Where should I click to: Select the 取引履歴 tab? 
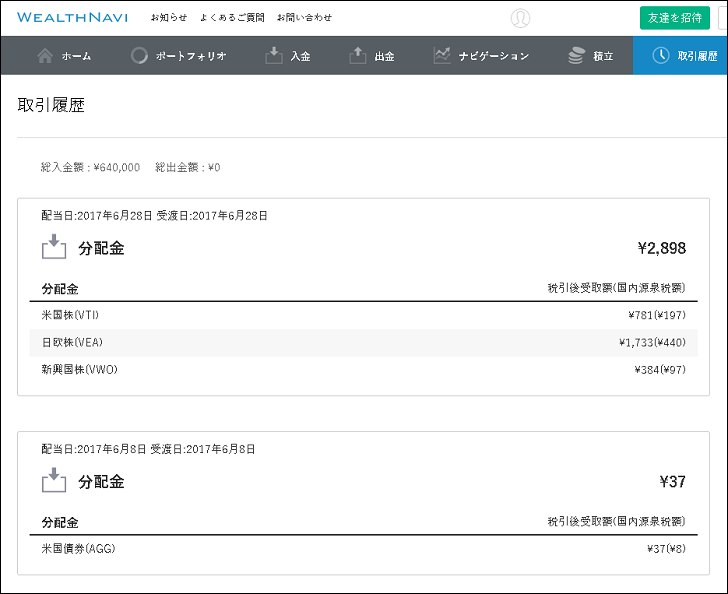(680, 56)
